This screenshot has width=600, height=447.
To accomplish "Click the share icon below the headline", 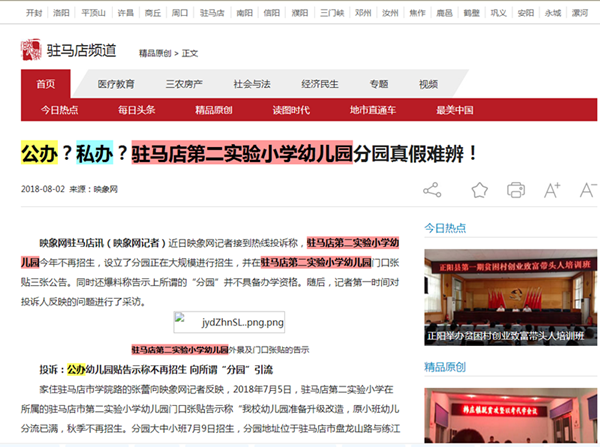I will (432, 190).
